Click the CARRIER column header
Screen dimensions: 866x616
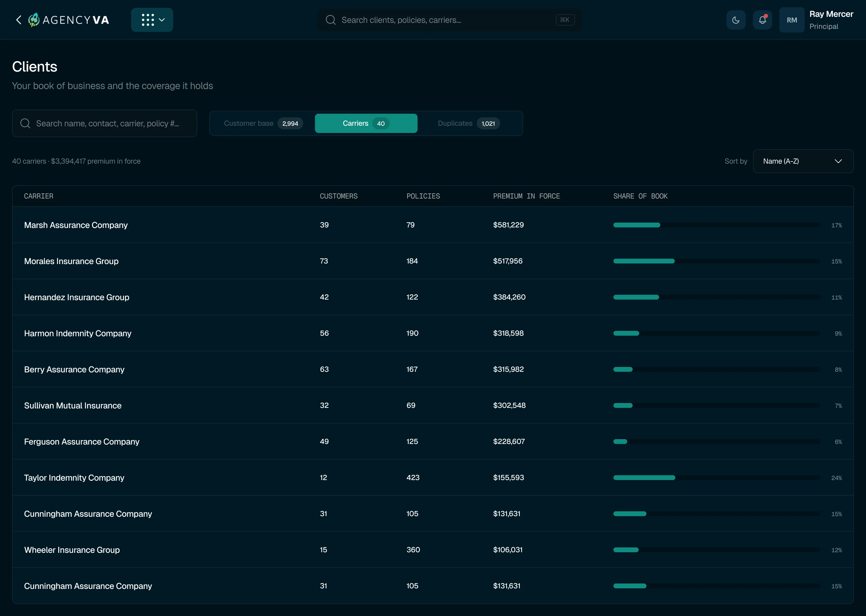click(39, 196)
